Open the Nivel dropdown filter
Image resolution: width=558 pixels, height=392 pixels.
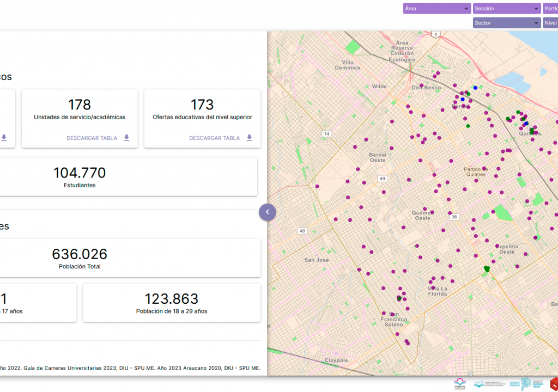pyautogui.click(x=550, y=23)
